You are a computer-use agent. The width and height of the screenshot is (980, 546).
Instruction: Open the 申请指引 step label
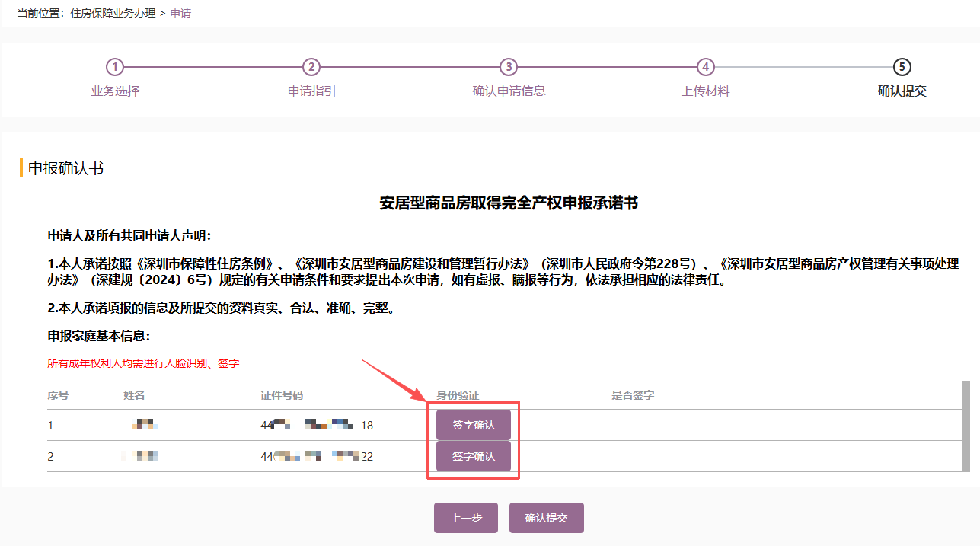311,91
